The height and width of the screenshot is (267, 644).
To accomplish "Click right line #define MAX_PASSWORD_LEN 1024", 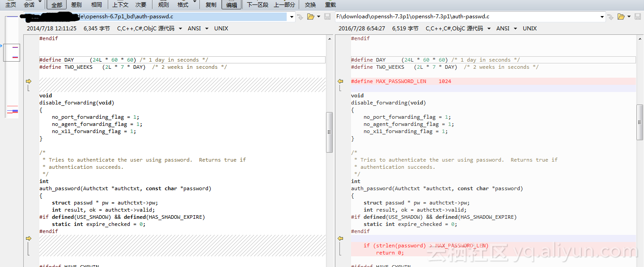I will [401, 81].
